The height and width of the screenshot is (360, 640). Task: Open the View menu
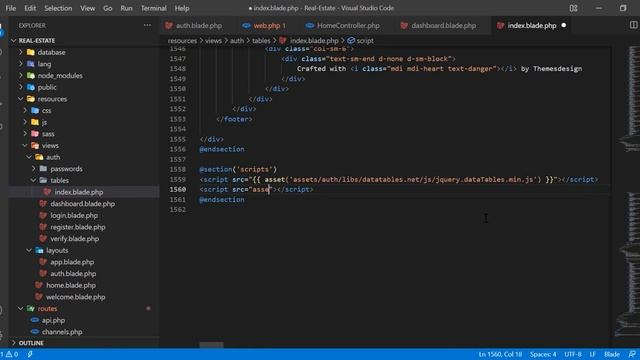click(x=87, y=8)
